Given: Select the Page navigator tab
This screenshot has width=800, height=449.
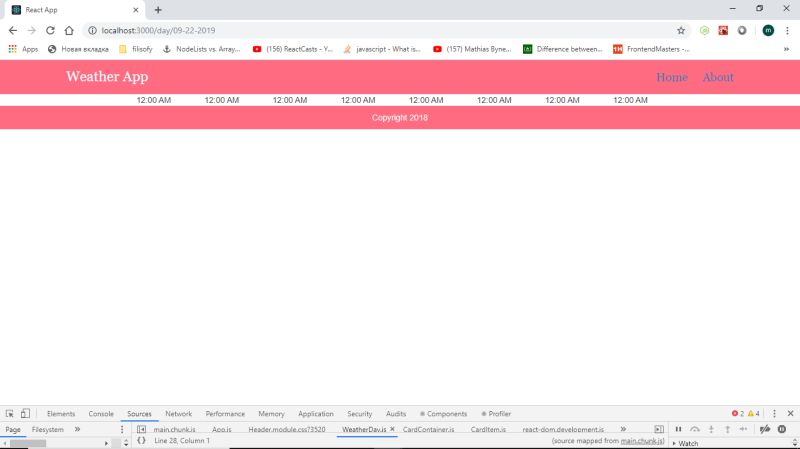Looking at the screenshot, I should pos(13,430).
